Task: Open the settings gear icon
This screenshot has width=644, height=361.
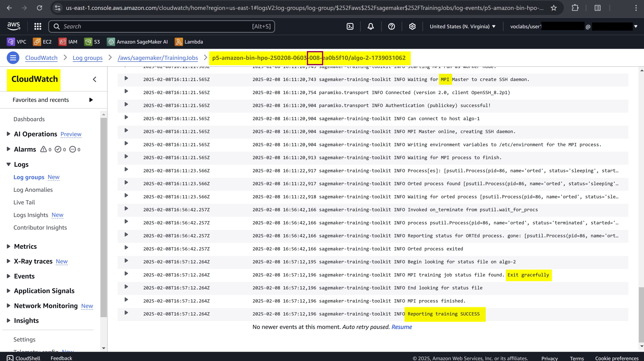Action: [x=412, y=27]
